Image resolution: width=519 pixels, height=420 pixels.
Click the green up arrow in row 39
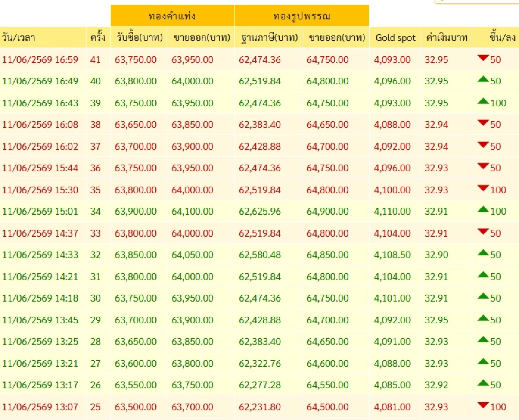[483, 101]
